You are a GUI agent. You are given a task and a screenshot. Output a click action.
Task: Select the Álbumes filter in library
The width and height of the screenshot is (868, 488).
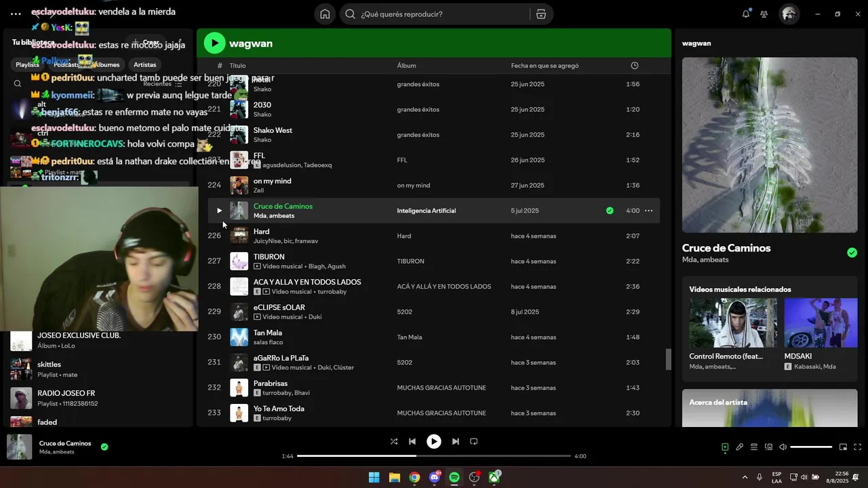[106, 65]
